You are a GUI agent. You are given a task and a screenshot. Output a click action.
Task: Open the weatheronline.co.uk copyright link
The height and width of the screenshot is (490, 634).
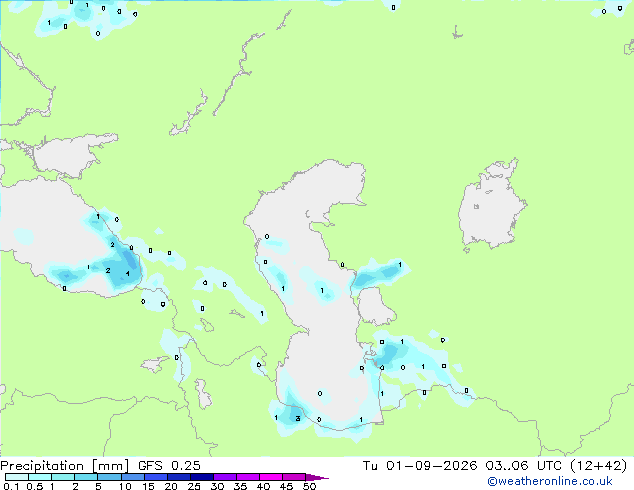point(549,481)
